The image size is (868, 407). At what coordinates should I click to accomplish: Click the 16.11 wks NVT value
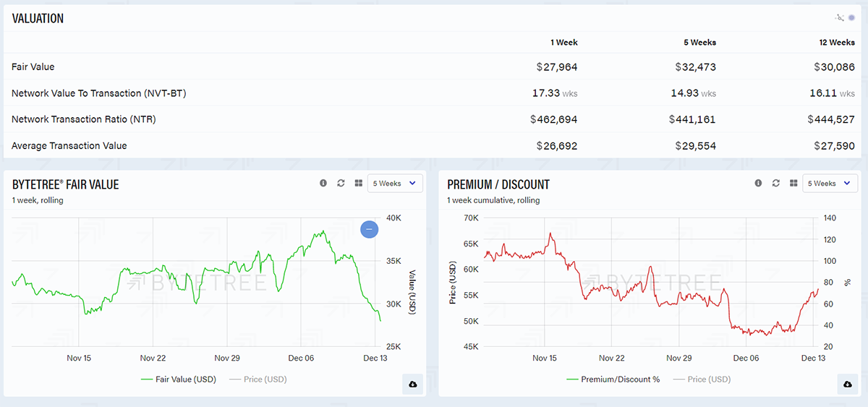[833, 93]
